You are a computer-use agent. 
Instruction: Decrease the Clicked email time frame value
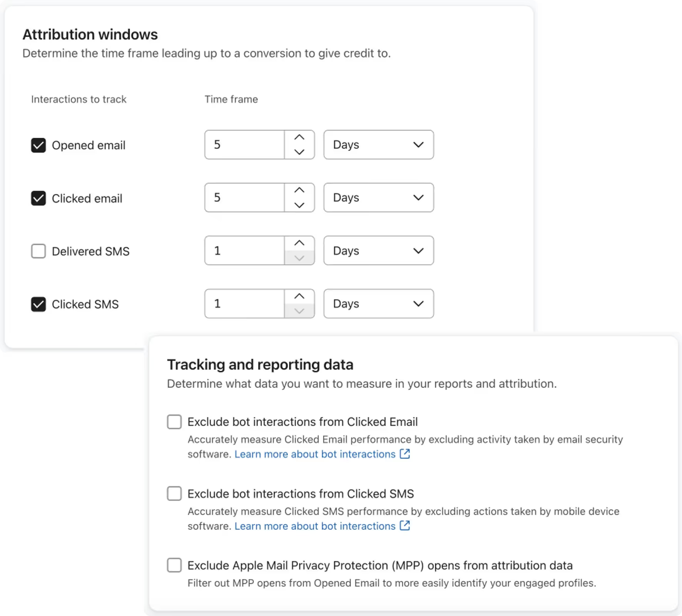tap(299, 205)
